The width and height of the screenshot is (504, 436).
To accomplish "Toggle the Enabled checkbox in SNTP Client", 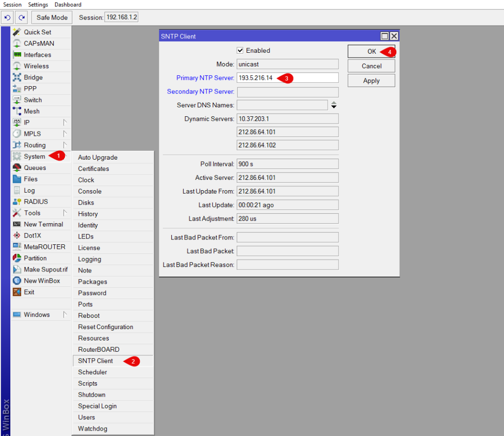I will click(x=240, y=51).
